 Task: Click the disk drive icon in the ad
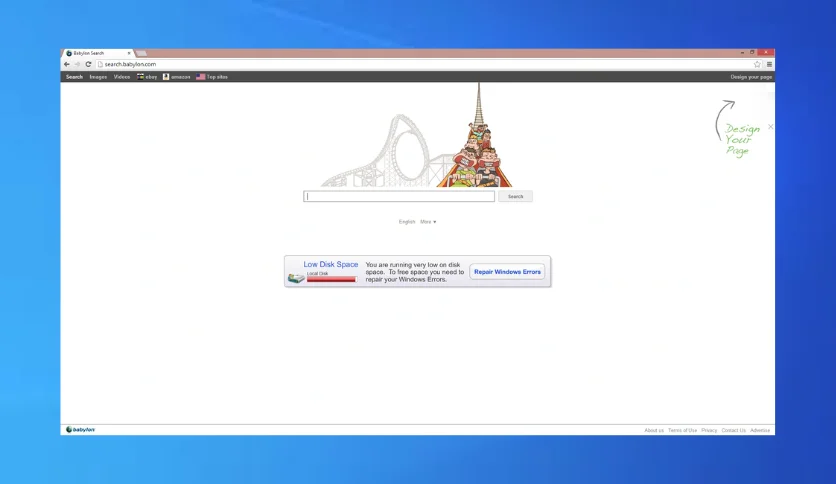click(296, 278)
